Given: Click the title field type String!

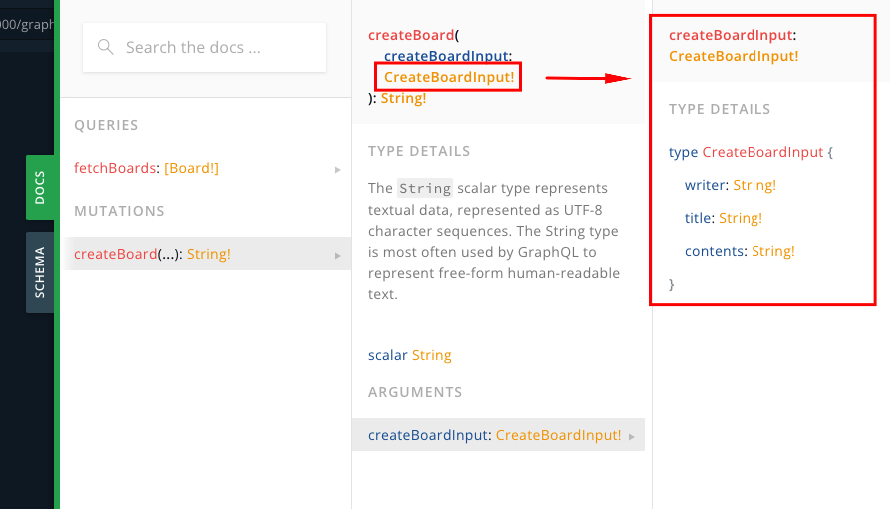Looking at the screenshot, I should (x=740, y=218).
